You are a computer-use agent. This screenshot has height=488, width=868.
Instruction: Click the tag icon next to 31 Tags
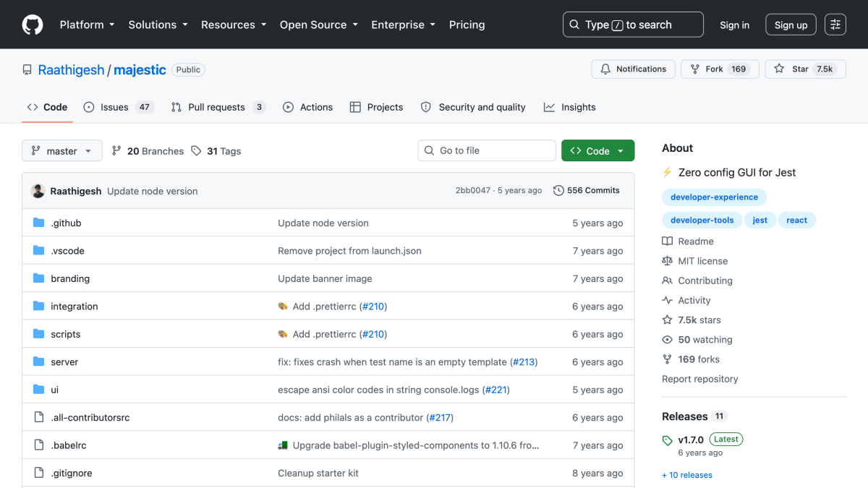tap(196, 151)
